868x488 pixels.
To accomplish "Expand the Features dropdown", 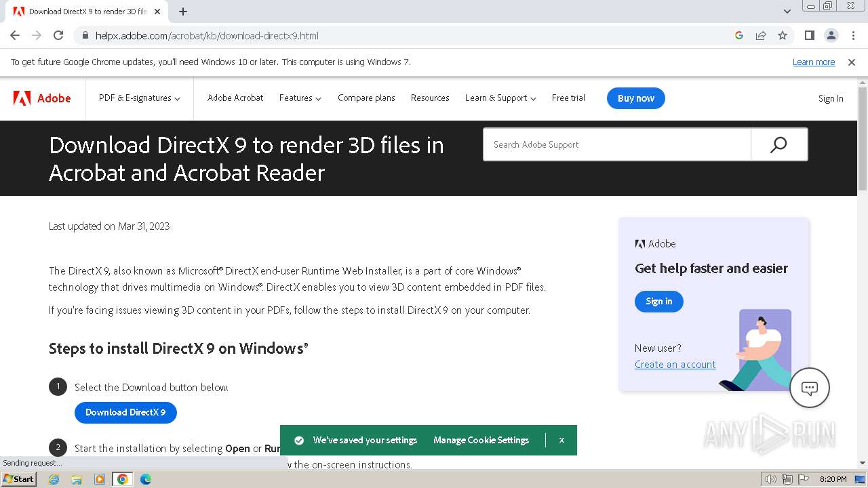I will click(x=300, y=98).
